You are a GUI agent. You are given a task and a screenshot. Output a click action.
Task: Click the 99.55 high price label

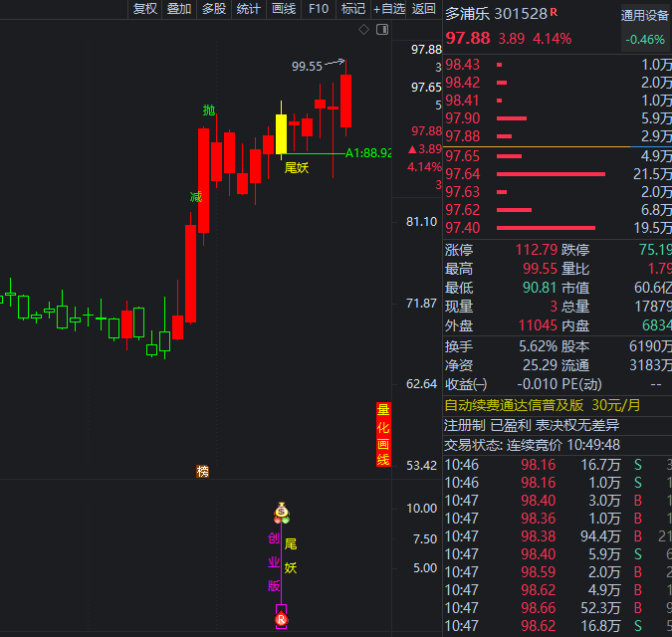[307, 67]
